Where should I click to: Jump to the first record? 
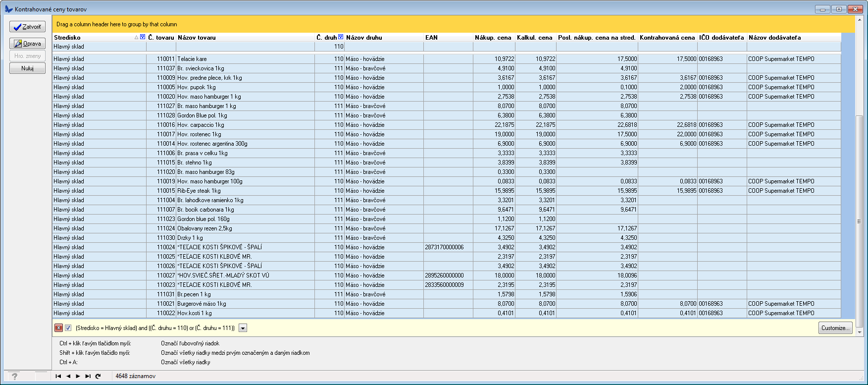click(x=58, y=376)
